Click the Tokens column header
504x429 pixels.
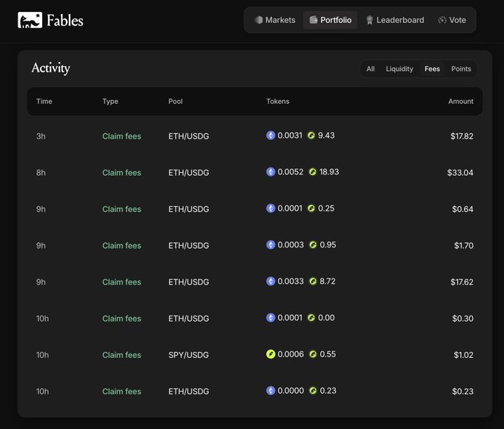tap(278, 102)
